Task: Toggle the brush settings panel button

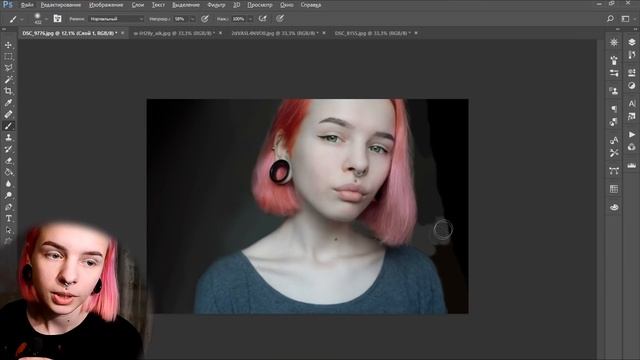Action: (x=58, y=19)
